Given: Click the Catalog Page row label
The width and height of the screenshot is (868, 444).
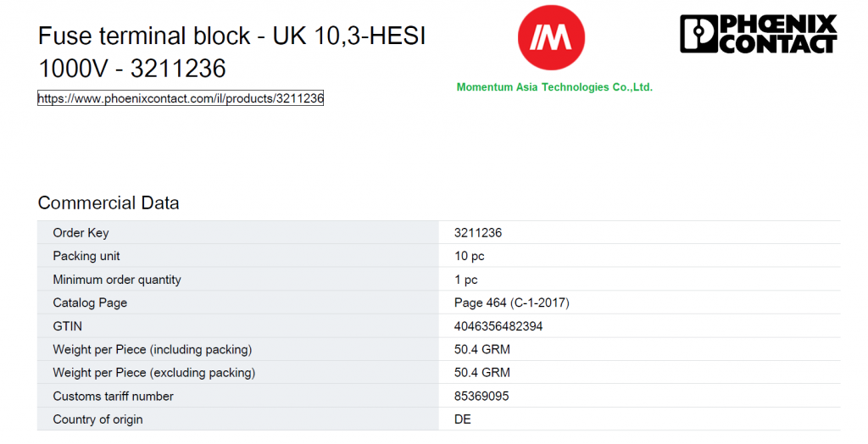Looking at the screenshot, I should pyautogui.click(x=90, y=302).
